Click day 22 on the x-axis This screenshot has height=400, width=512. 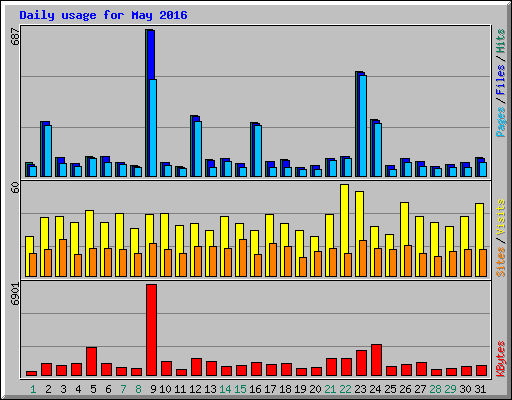click(345, 389)
